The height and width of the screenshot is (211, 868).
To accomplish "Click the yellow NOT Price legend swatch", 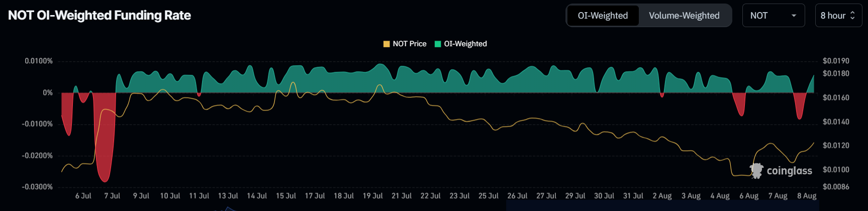I will [387, 44].
